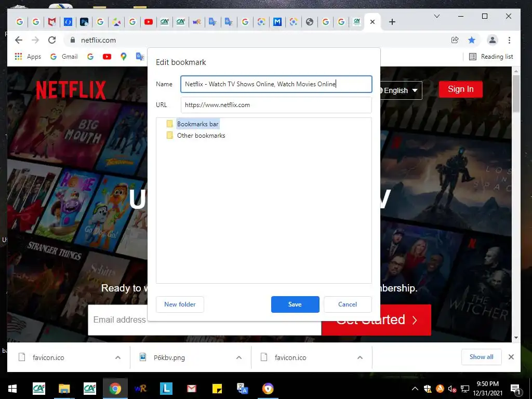Open the YouTube bookmark in bookmarks bar
Screen dimensions: 532x399
pyautogui.click(x=107, y=57)
